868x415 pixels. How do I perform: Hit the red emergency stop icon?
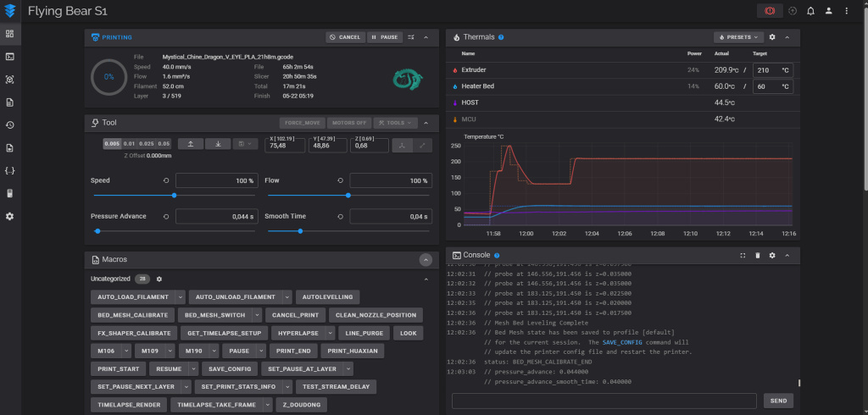click(770, 11)
